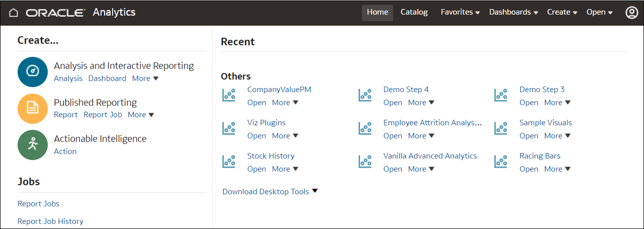Switch to the Catalog tab

click(x=414, y=13)
